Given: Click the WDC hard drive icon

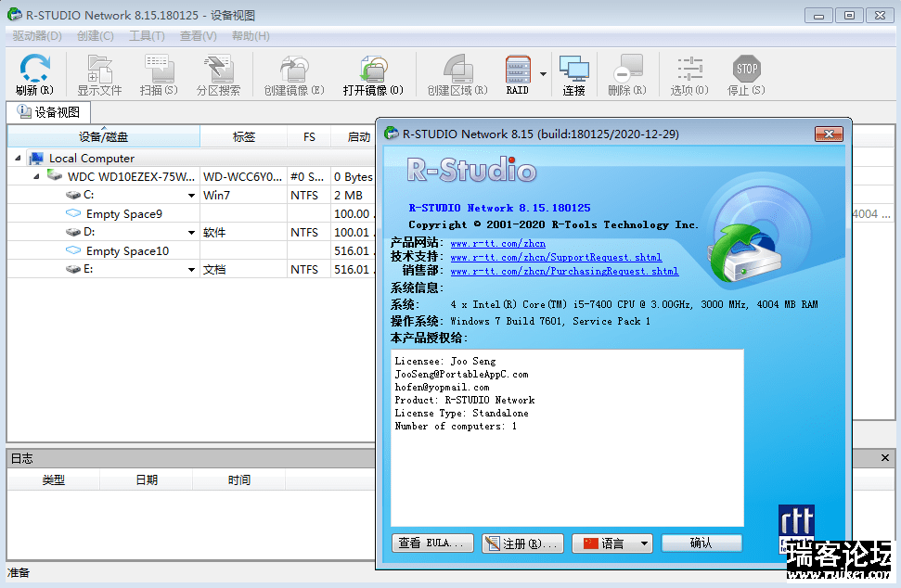Looking at the screenshot, I should point(55,175).
